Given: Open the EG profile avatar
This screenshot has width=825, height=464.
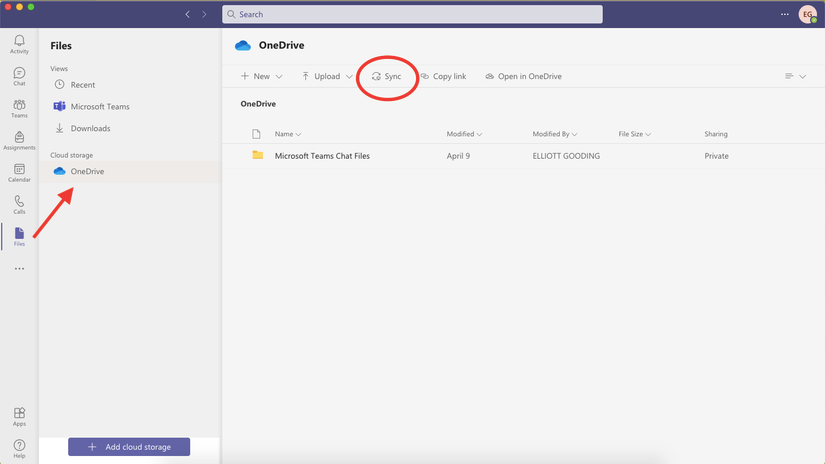Looking at the screenshot, I should point(808,14).
